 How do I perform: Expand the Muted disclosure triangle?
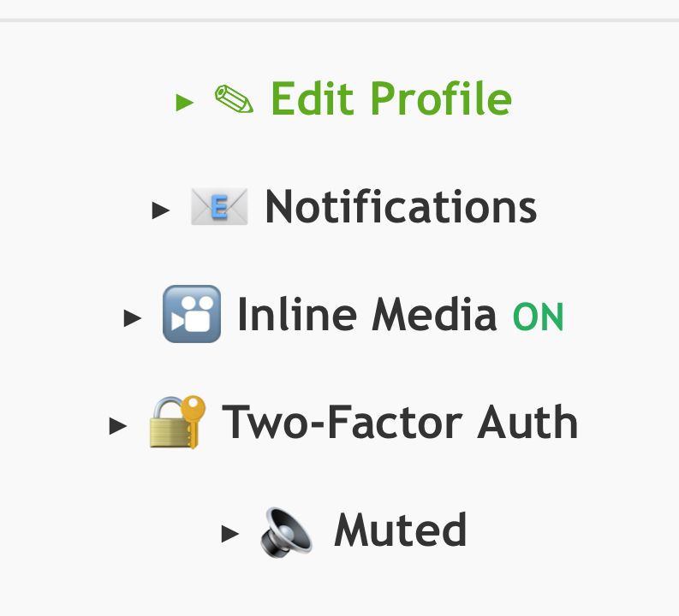tap(230, 534)
